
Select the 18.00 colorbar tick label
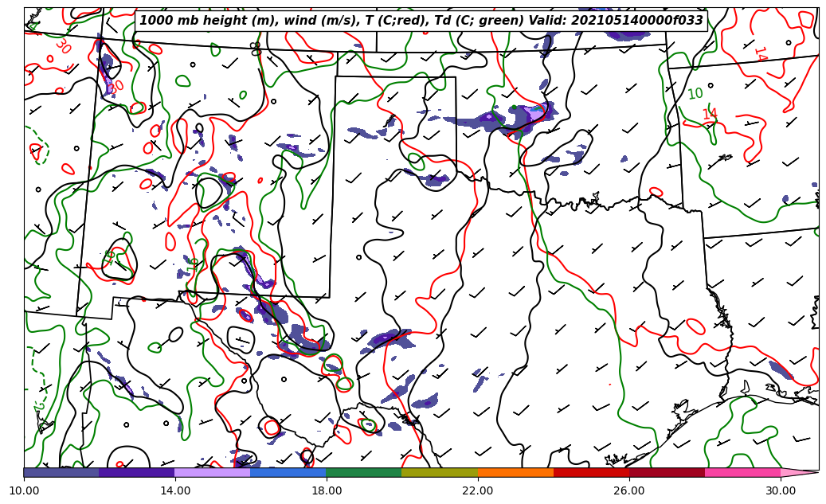coord(327,490)
